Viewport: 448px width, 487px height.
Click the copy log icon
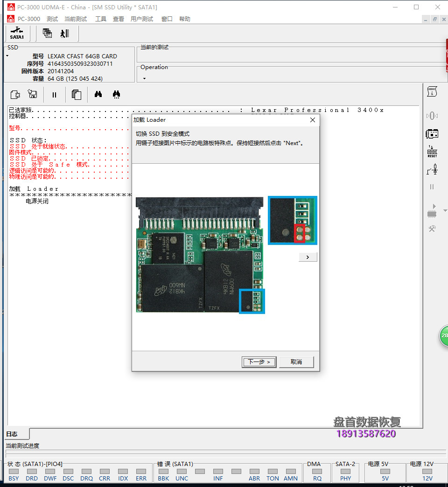[77, 94]
